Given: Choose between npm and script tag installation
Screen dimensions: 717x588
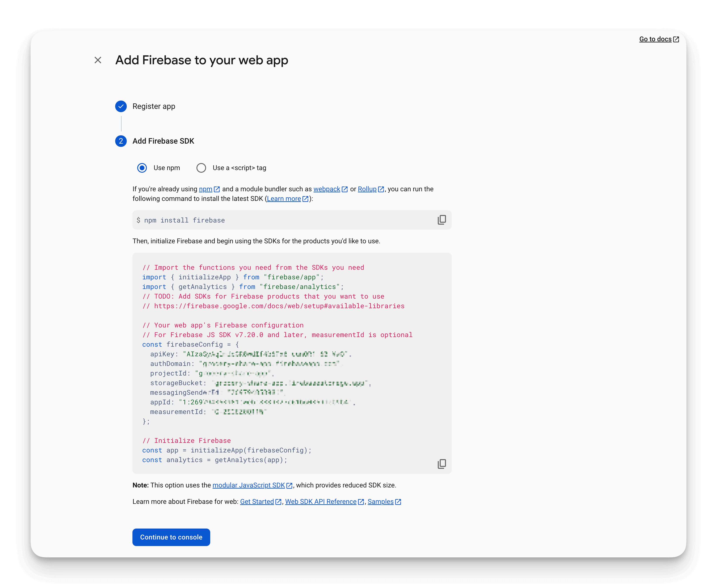Looking at the screenshot, I should 142,168.
